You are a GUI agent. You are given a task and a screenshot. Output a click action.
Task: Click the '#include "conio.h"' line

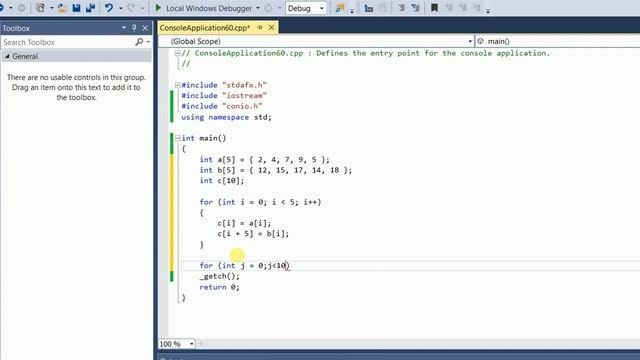222,106
